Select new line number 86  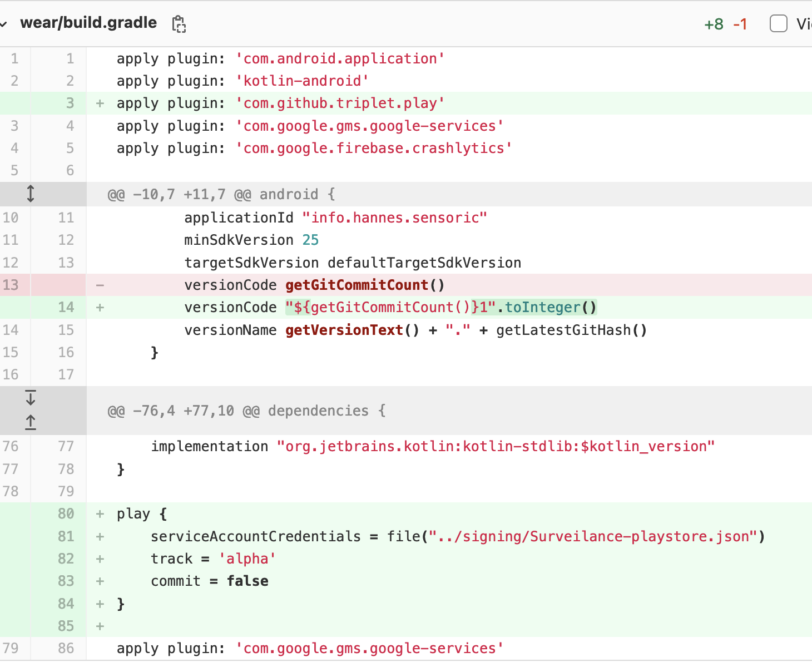coord(66,648)
